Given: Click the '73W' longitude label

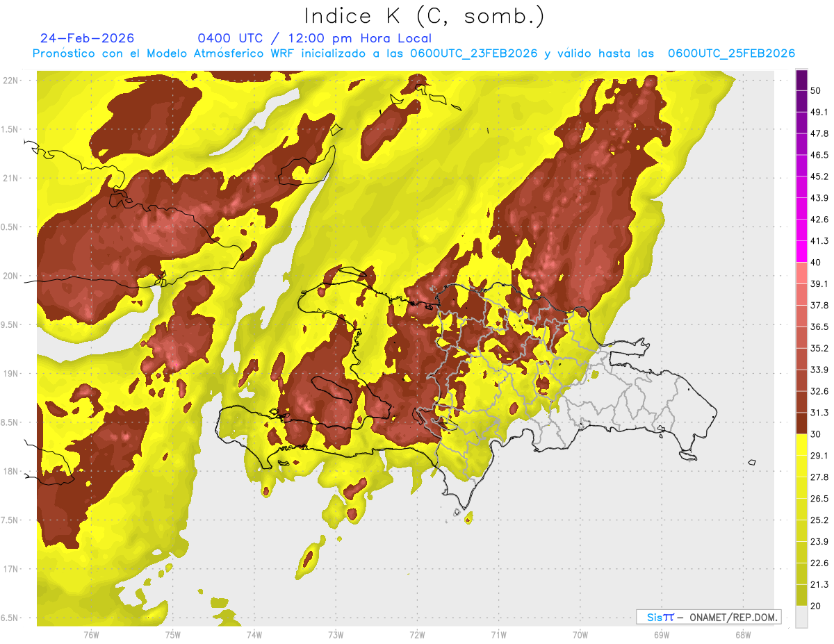Looking at the screenshot, I should click(336, 635).
